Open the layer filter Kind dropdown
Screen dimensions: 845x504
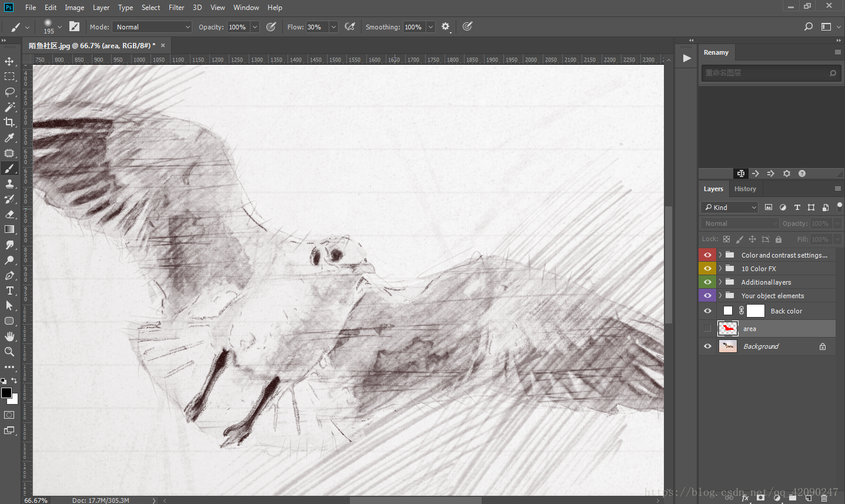coord(730,207)
